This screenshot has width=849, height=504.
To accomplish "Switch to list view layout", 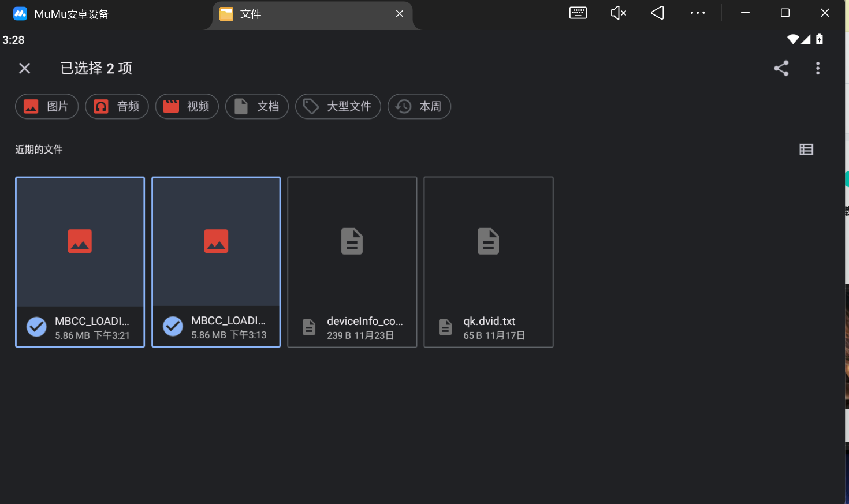I will pos(806,150).
